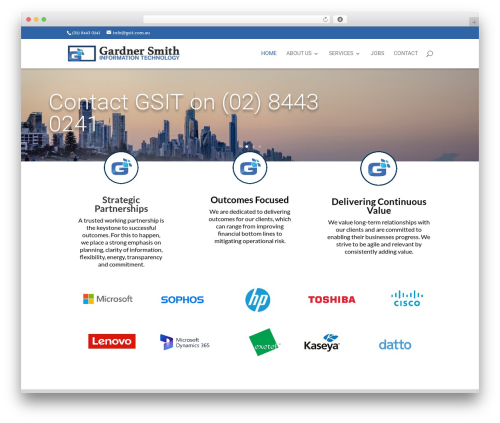Click the Outcomes Focused heading

pyautogui.click(x=250, y=200)
